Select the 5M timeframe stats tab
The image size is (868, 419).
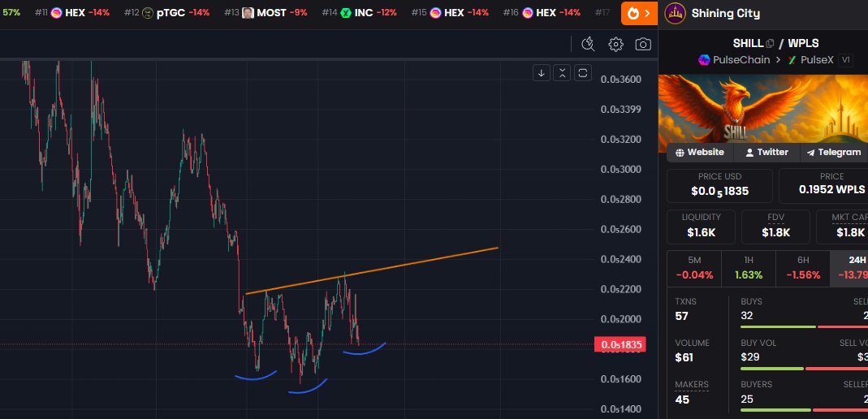tap(694, 269)
